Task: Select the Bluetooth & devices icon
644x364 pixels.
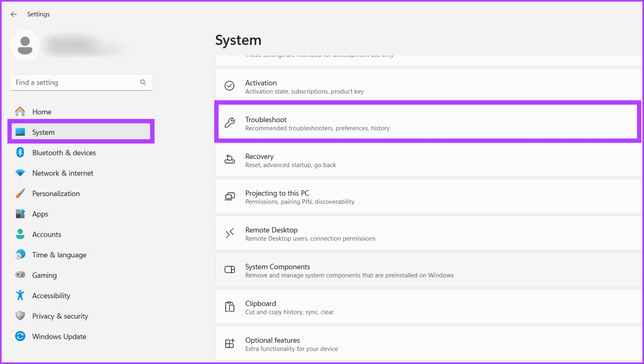Action: (20, 152)
